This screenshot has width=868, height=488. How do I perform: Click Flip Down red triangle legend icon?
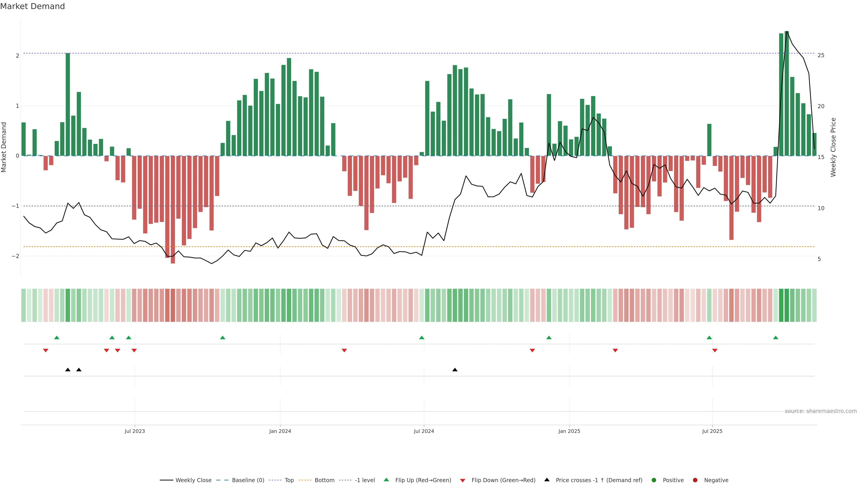pyautogui.click(x=463, y=481)
